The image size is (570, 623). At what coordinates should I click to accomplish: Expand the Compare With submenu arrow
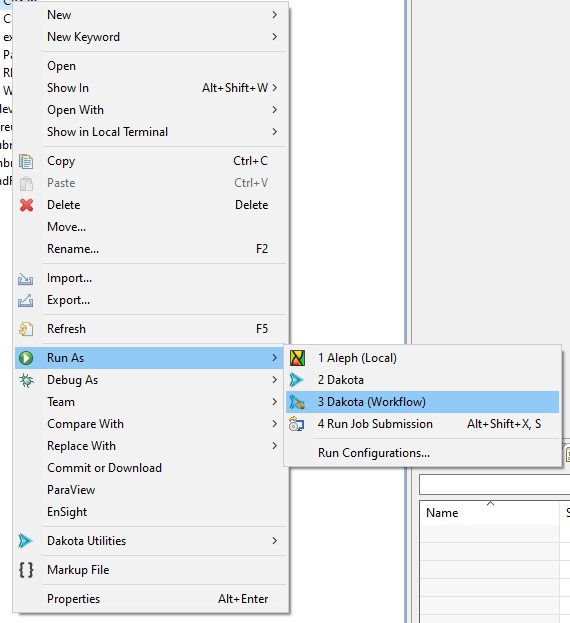point(274,424)
